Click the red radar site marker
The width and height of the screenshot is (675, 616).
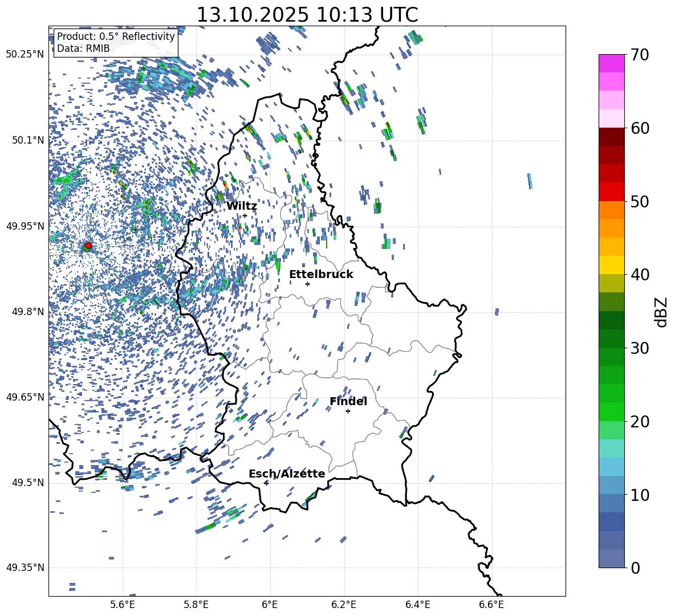[x=88, y=246]
